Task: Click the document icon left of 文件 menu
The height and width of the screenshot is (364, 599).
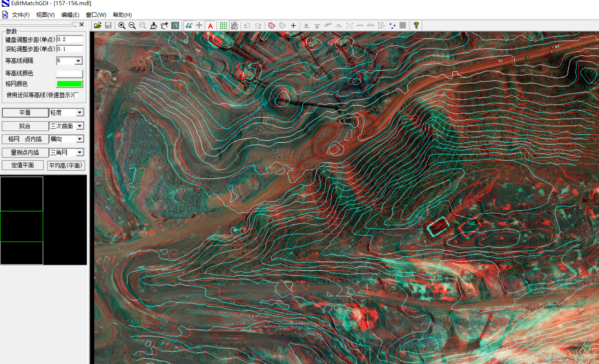Action: point(5,15)
